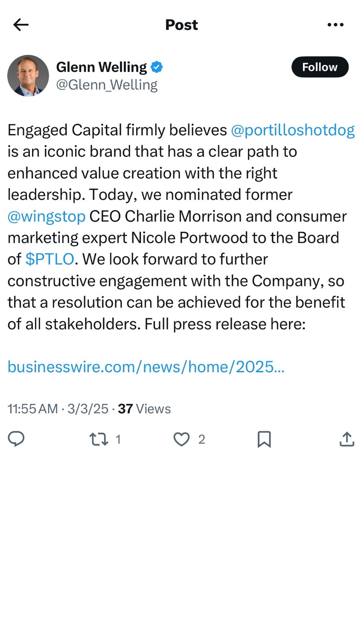View the 37 Views analytics

coord(144,409)
